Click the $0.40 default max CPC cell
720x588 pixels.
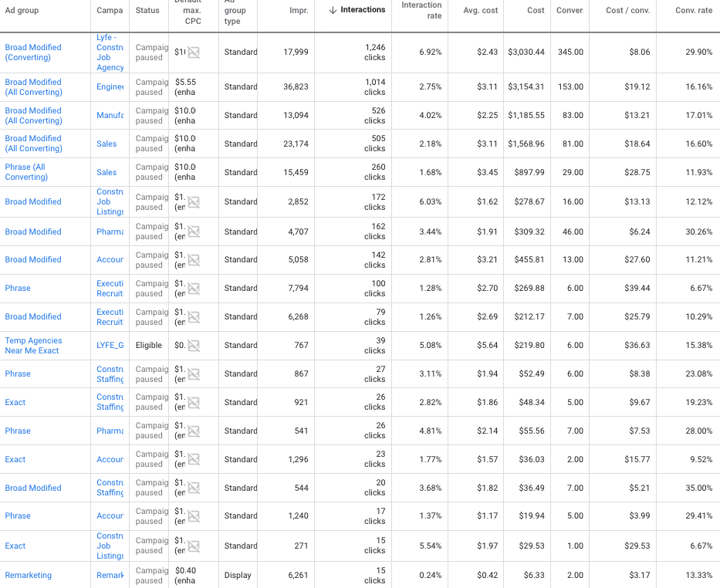[185, 576]
